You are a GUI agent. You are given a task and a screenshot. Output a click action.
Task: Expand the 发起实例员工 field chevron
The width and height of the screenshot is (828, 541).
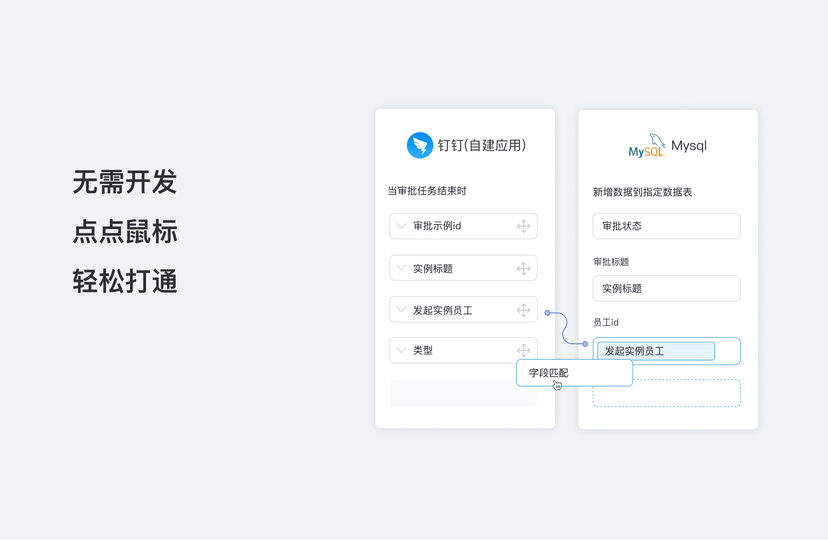click(401, 310)
